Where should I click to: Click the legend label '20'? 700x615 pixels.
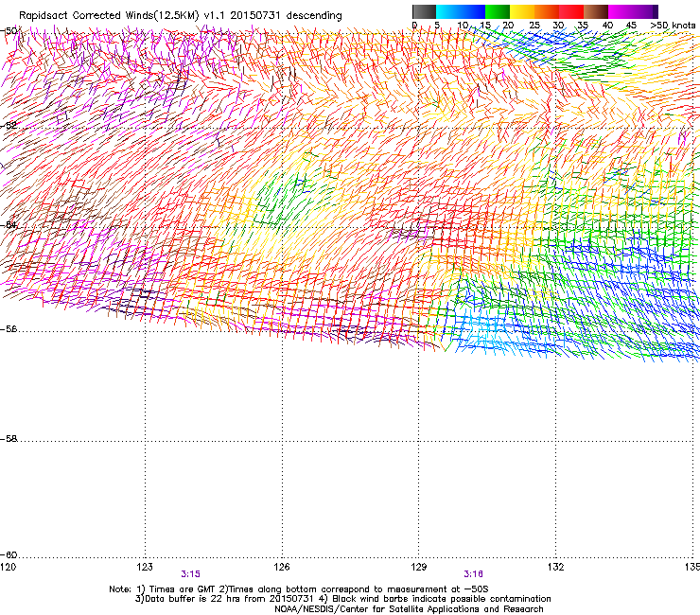pyautogui.click(x=509, y=26)
